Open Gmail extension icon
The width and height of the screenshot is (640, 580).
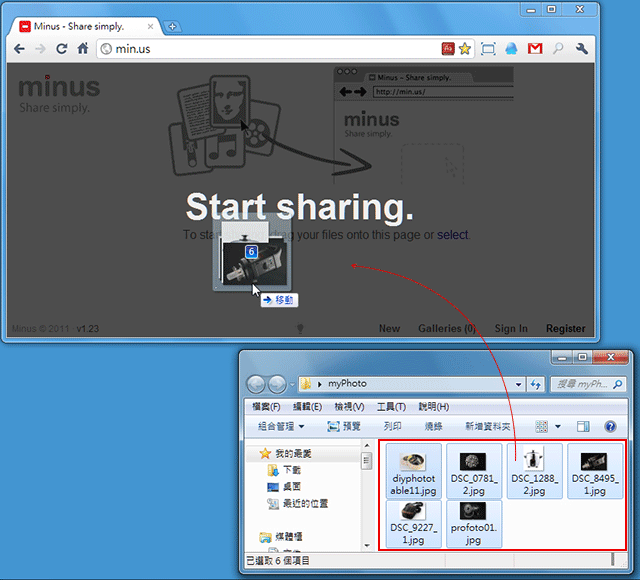[535, 49]
